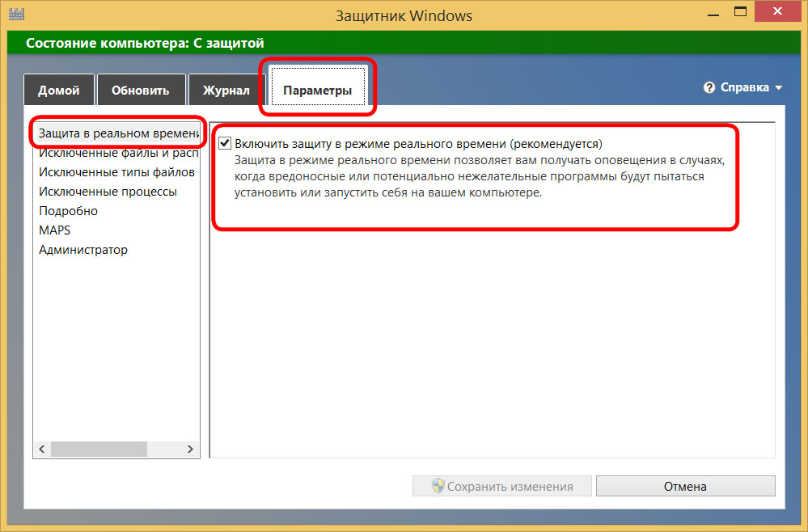Open the Журнал tab
808x532 pixels.
pos(226,90)
